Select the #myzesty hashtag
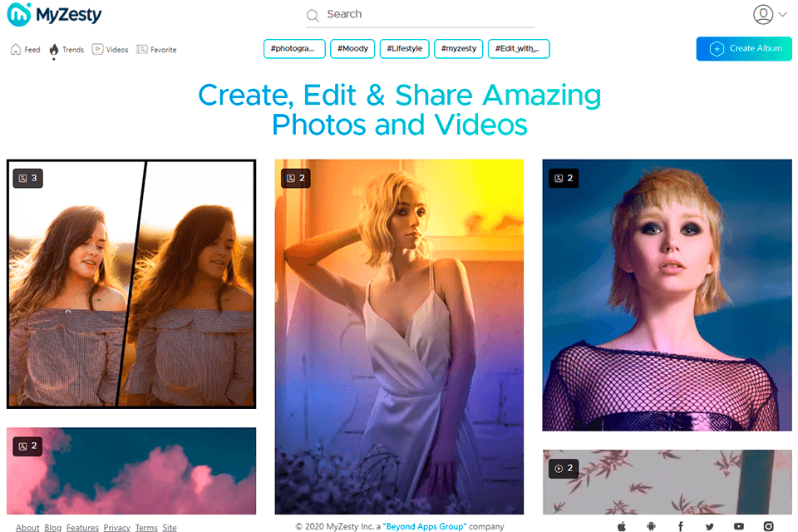The image size is (798, 532). 459,49
